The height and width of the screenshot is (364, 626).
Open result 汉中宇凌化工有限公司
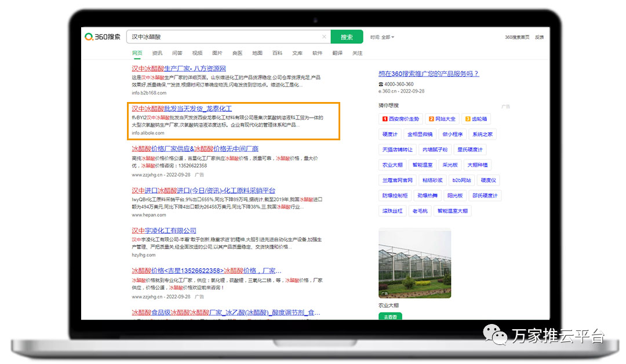164,231
